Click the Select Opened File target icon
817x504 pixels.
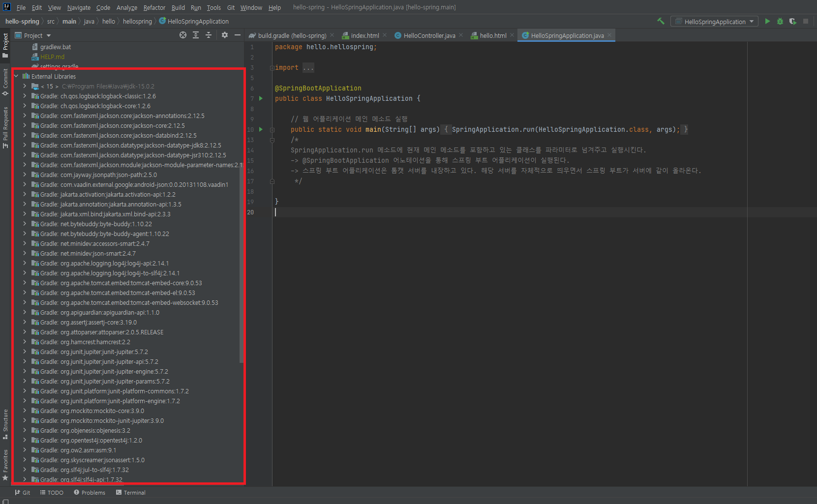point(183,35)
